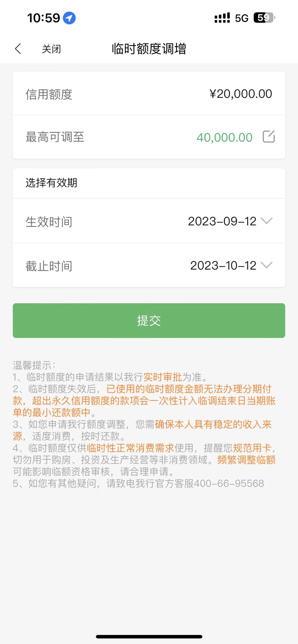Tap the back arrow icon
The image size is (298, 644).
pos(18,49)
